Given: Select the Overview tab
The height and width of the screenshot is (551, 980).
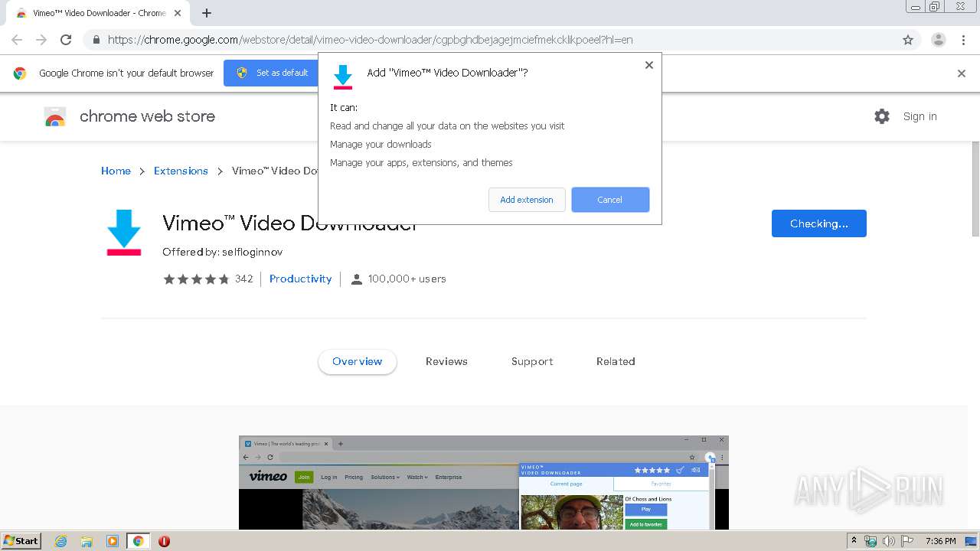Looking at the screenshot, I should point(358,361).
